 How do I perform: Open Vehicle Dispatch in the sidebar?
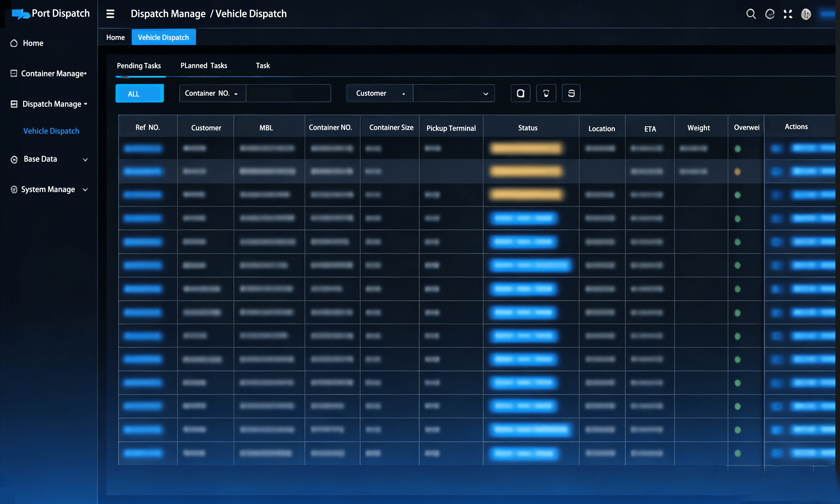(51, 131)
